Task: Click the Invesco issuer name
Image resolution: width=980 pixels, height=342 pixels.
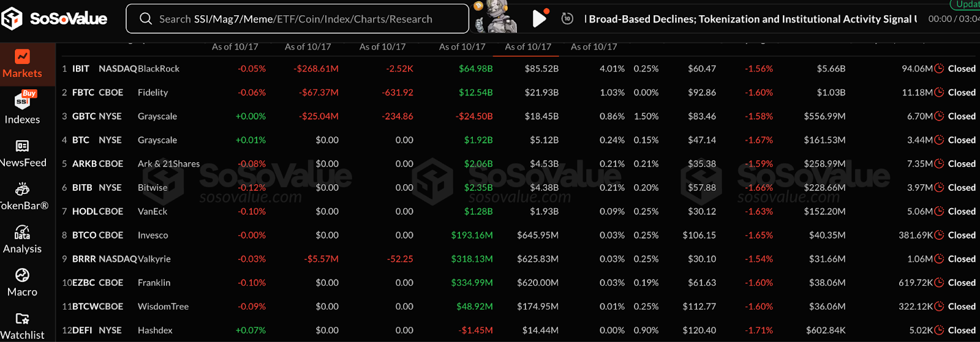Action: tap(153, 235)
